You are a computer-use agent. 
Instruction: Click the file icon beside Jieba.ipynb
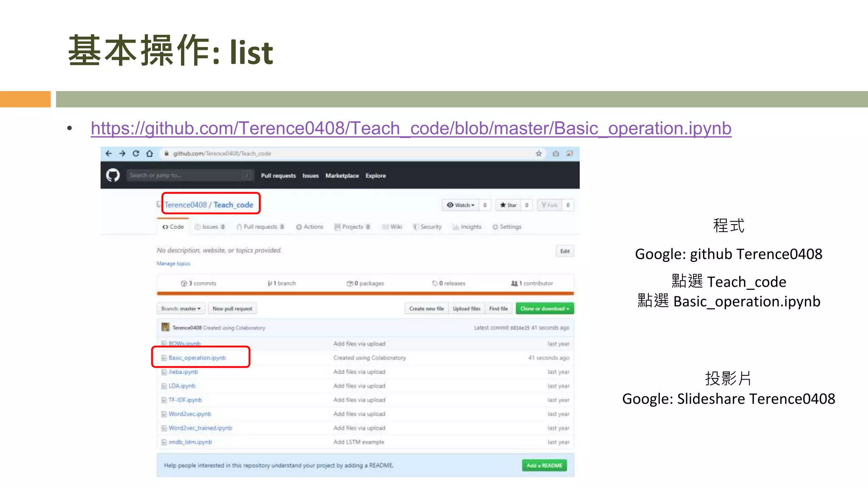pyautogui.click(x=164, y=372)
